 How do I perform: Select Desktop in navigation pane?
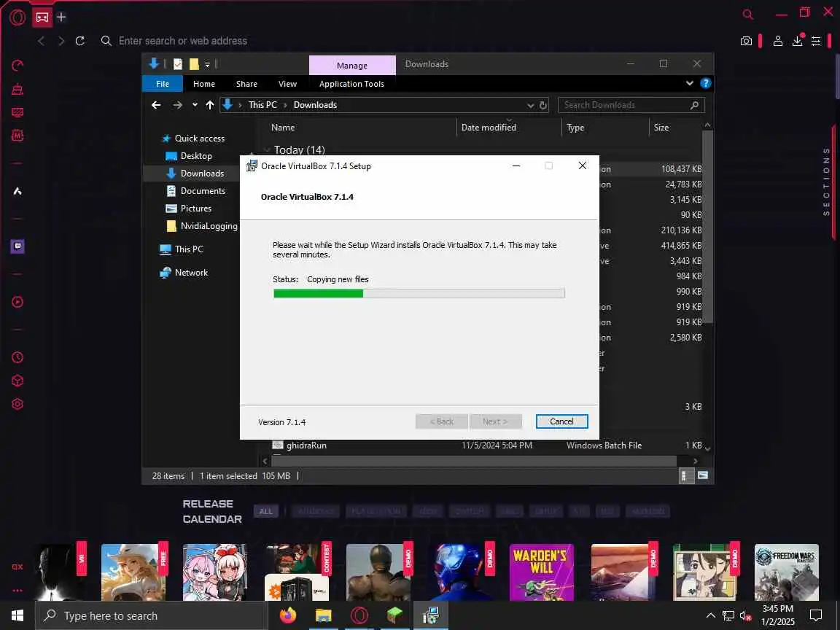(x=196, y=156)
